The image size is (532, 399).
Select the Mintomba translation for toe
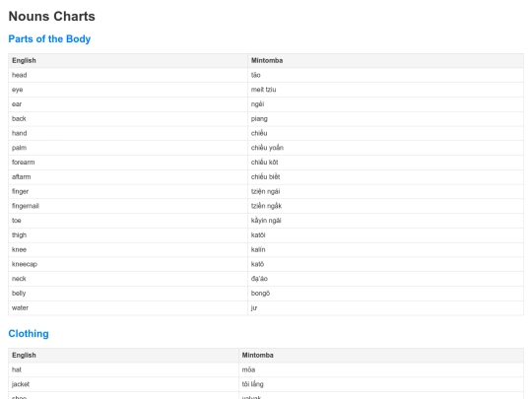click(266, 221)
